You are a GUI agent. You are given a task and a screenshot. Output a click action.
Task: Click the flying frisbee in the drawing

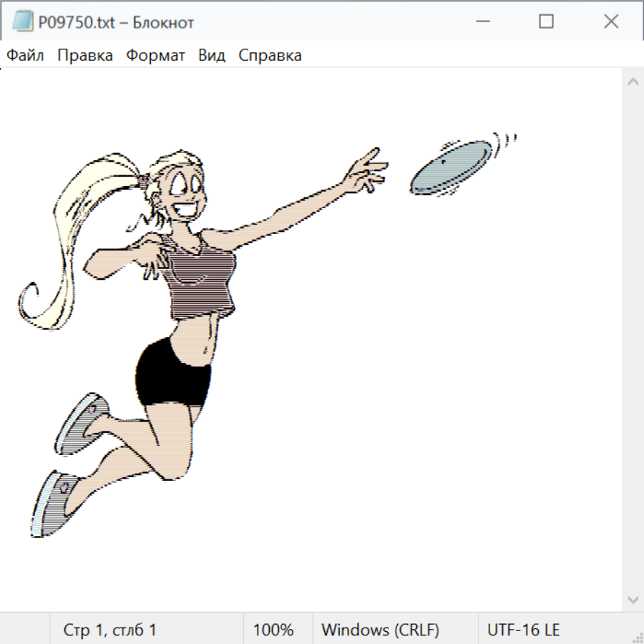click(x=452, y=167)
